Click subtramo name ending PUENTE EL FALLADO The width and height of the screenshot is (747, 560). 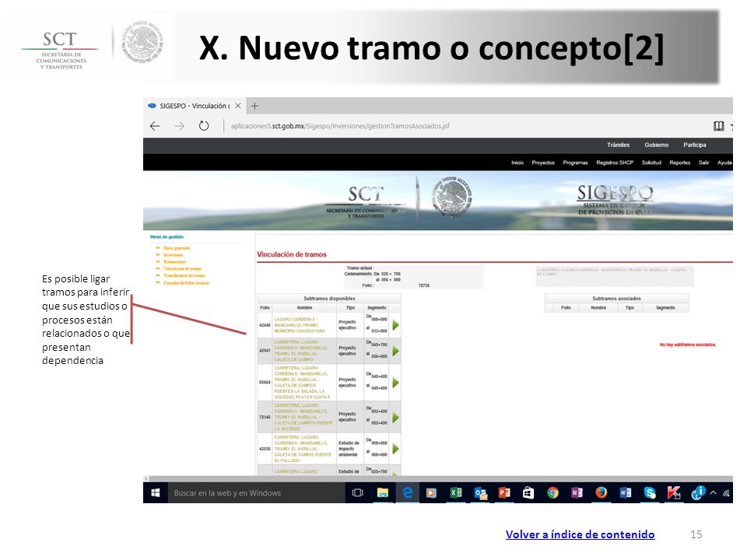(303, 449)
